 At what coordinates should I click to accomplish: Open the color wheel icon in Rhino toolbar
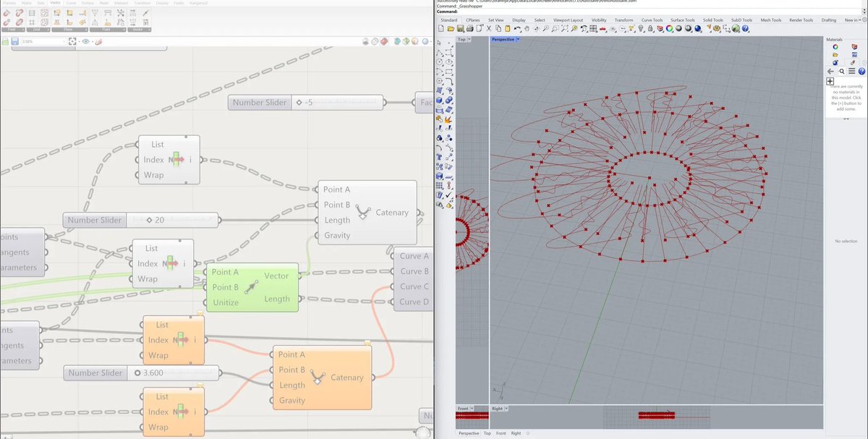click(669, 28)
